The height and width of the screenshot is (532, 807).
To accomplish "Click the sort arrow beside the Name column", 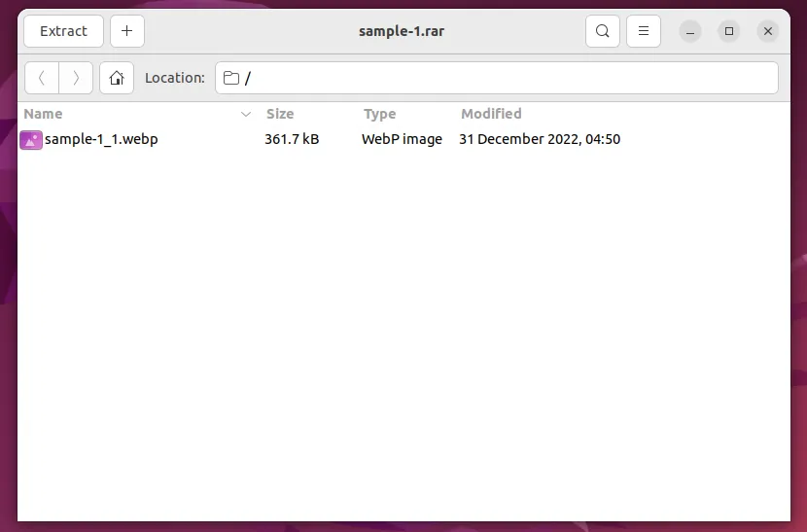I will pos(246,115).
